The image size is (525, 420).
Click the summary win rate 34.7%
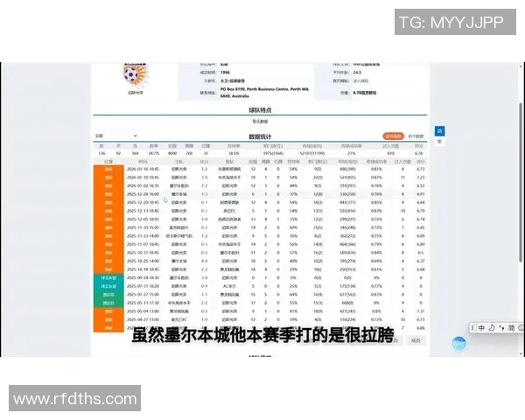click(154, 153)
